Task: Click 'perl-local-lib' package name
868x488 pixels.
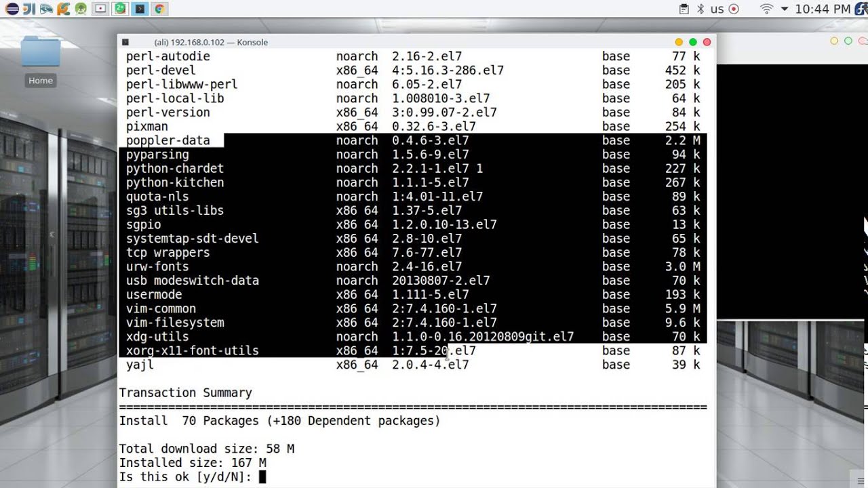Action: [175, 98]
